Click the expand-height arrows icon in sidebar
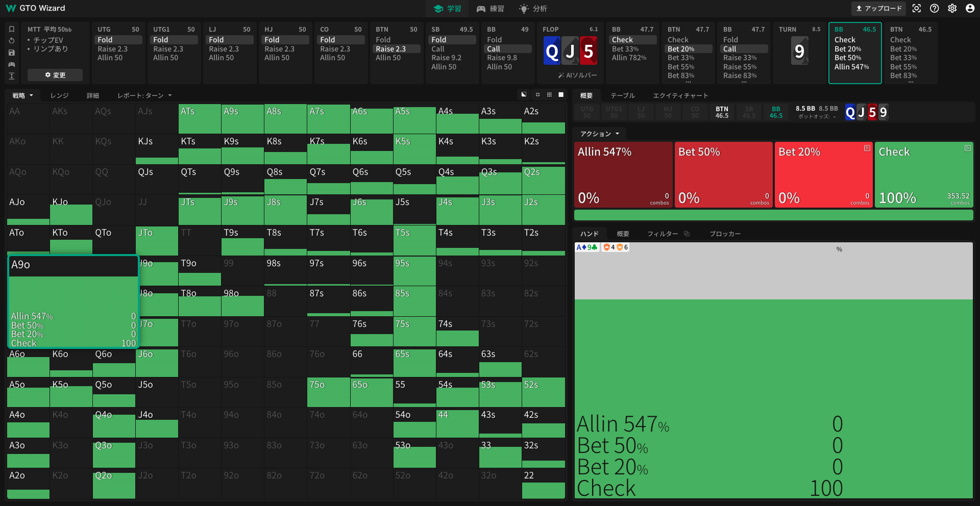This screenshot has width=980, height=506. [x=12, y=76]
